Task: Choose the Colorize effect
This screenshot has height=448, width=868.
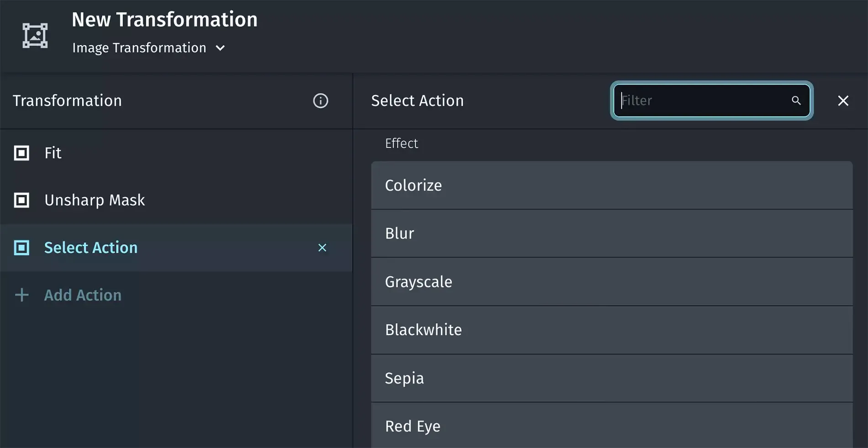Action: point(611,185)
